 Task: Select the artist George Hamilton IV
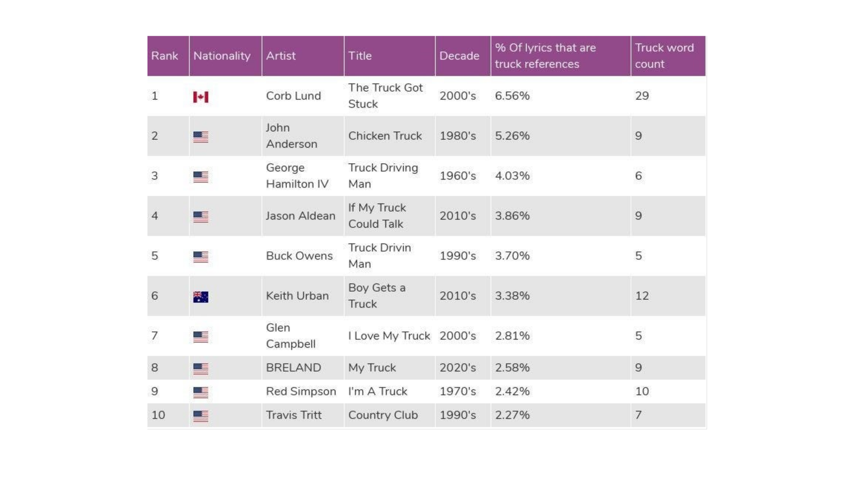[x=297, y=176]
